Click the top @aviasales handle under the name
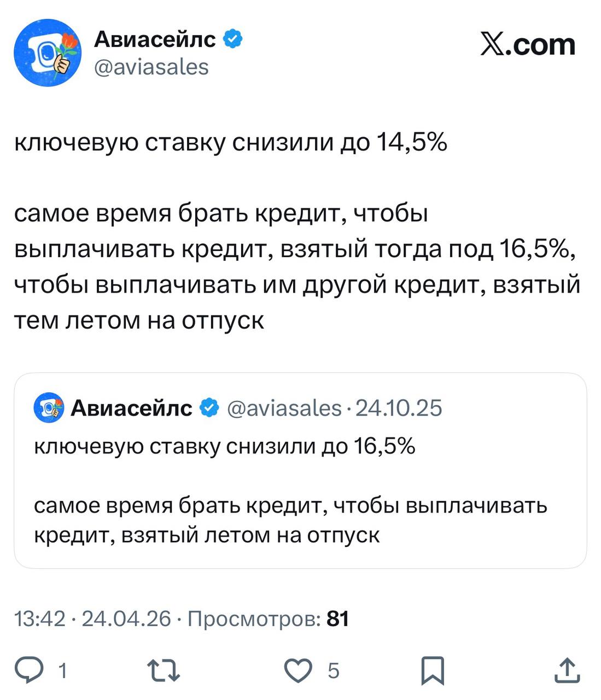The height and width of the screenshot is (700, 601). click(151, 67)
